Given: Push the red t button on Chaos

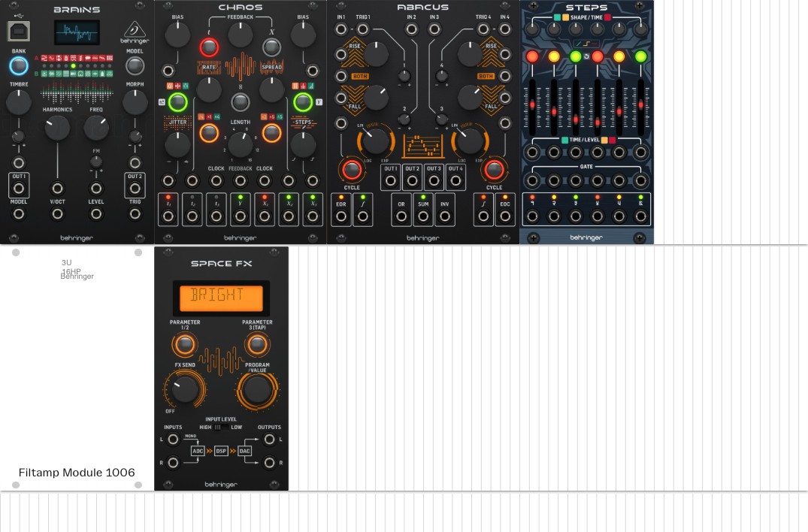Looking at the screenshot, I should pyautogui.click(x=209, y=47).
